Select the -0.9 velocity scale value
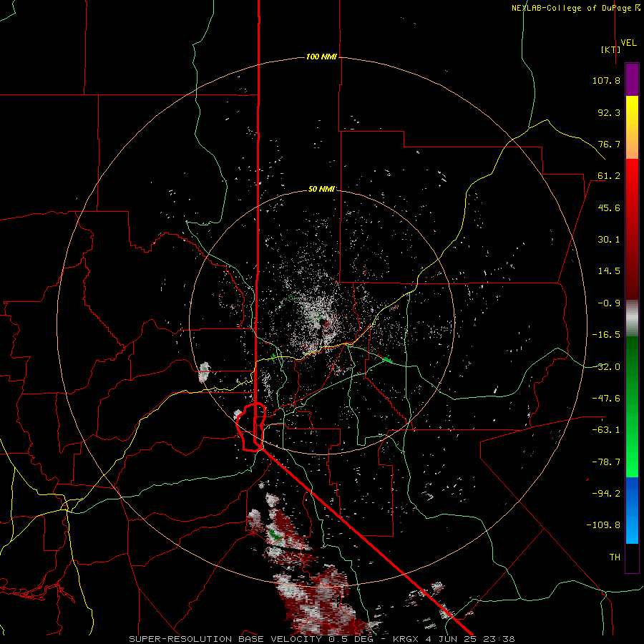This screenshot has width=644, height=644. [609, 303]
